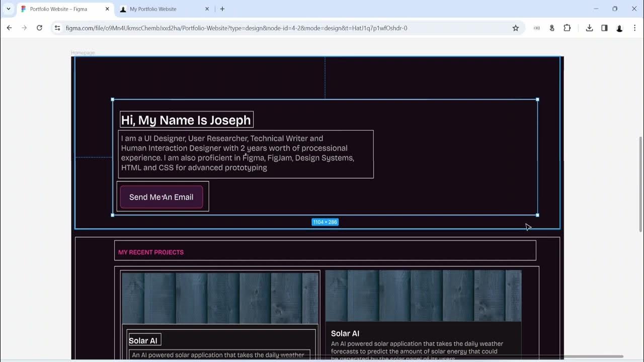This screenshot has width=644, height=362.
Task: Toggle the browser side panel icon
Action: point(604,28)
